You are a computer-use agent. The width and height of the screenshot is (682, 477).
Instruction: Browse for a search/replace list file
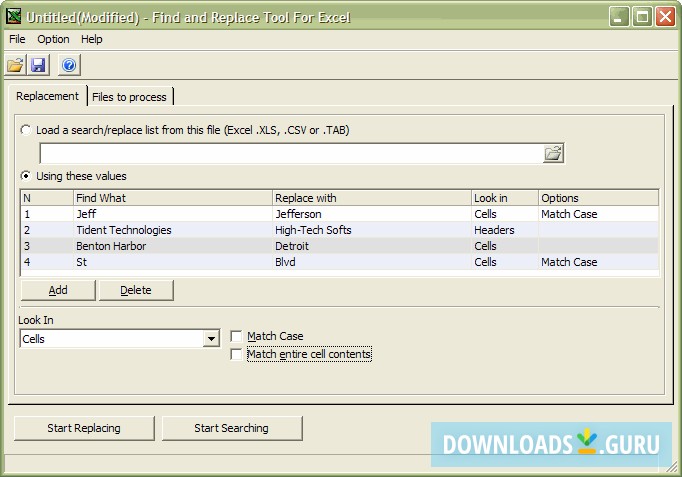(x=553, y=153)
